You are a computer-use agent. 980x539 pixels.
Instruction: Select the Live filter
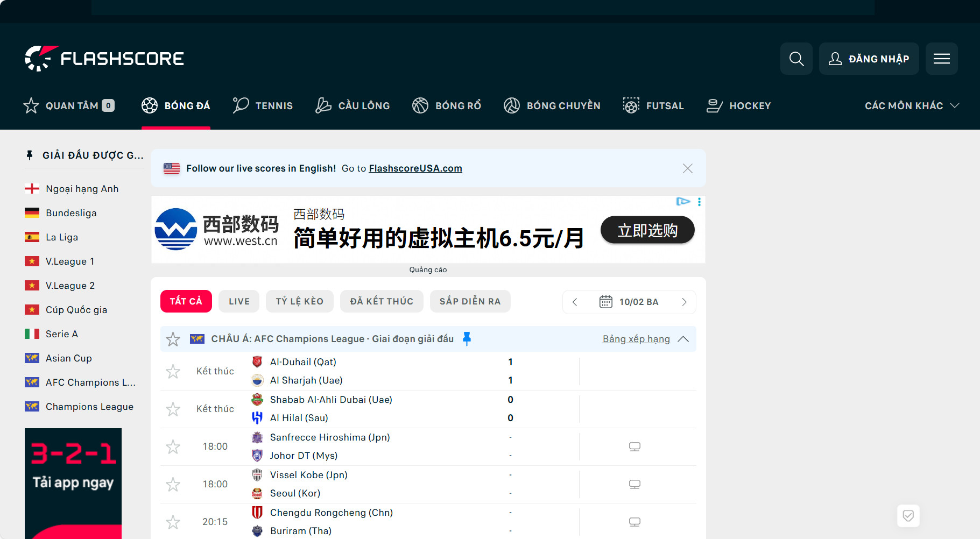(x=239, y=301)
